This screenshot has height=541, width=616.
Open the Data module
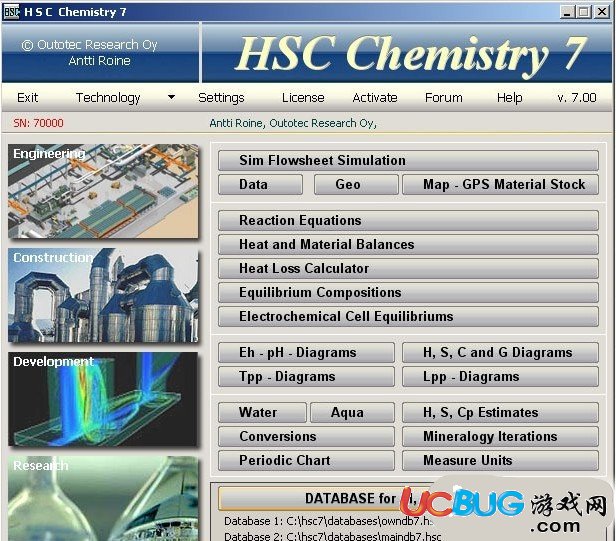click(260, 184)
